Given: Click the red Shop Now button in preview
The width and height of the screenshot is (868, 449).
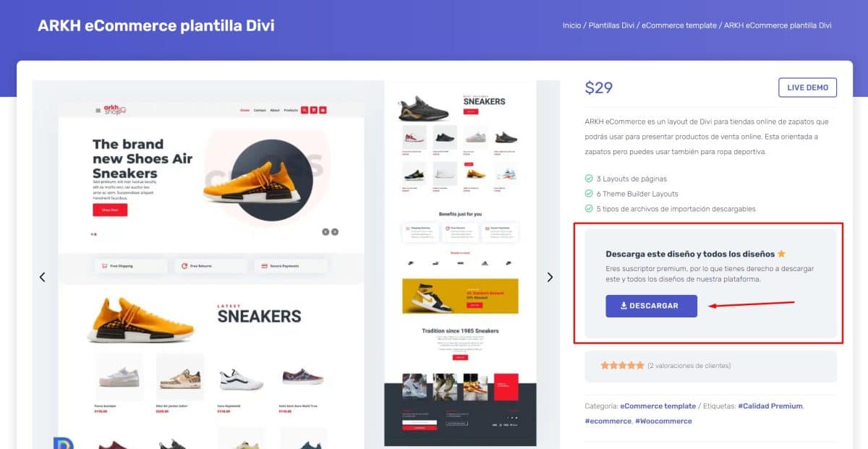Looking at the screenshot, I should pyautogui.click(x=110, y=210).
